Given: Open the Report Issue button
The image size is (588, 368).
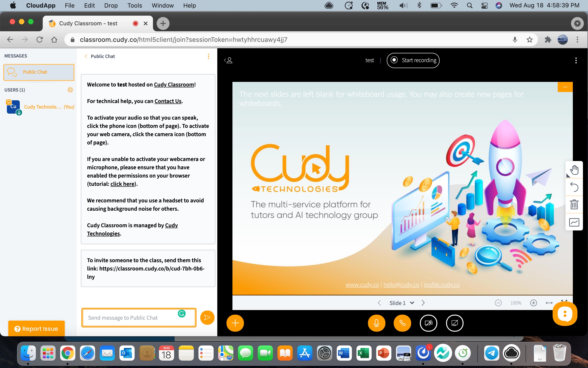Looking at the screenshot, I should pos(37,329).
